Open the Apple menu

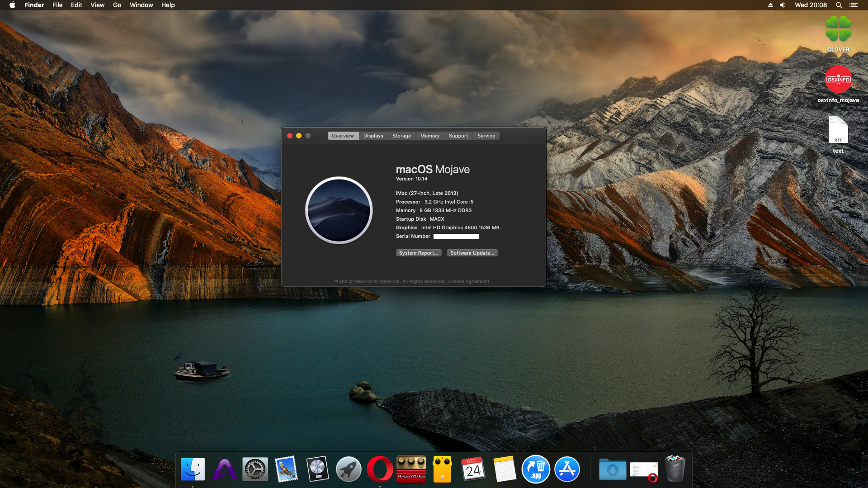pyautogui.click(x=11, y=5)
